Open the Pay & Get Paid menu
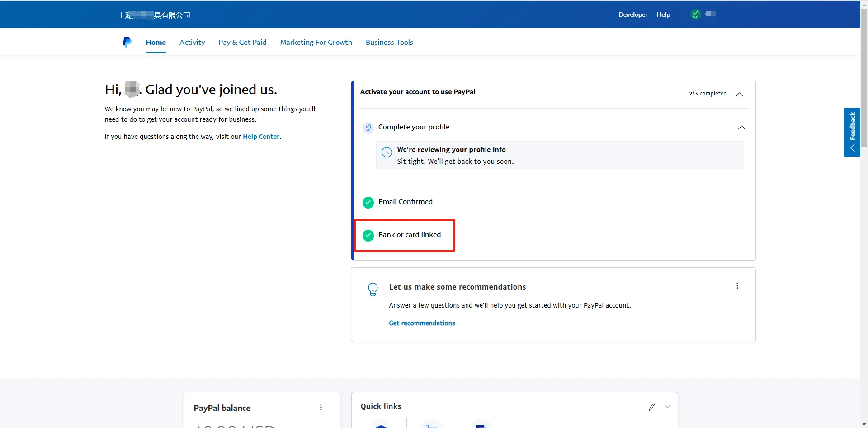868x428 pixels. coord(242,43)
